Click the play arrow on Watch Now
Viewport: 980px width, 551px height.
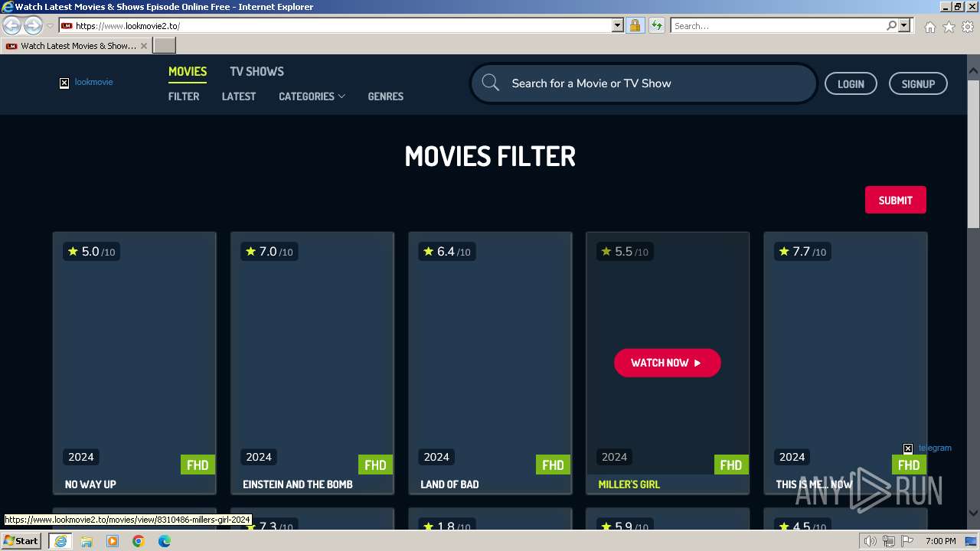pos(697,363)
